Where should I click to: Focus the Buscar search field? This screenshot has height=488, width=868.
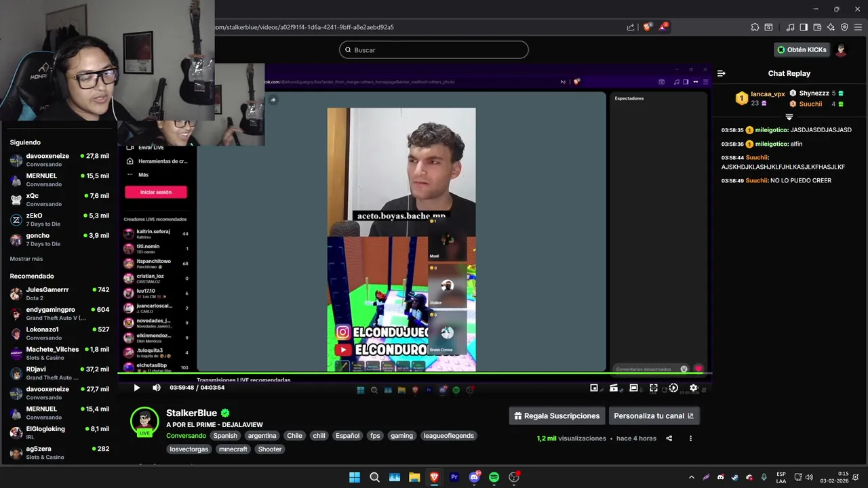pos(434,49)
